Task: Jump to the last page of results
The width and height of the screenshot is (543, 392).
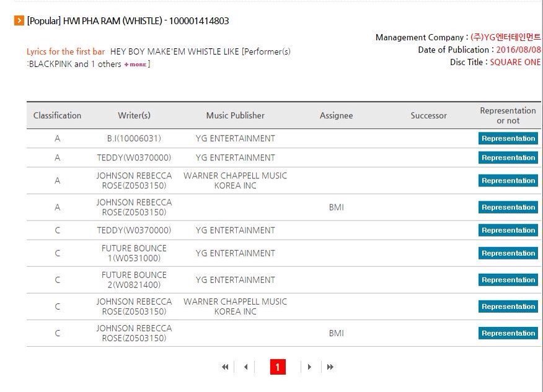Action: pos(330,367)
